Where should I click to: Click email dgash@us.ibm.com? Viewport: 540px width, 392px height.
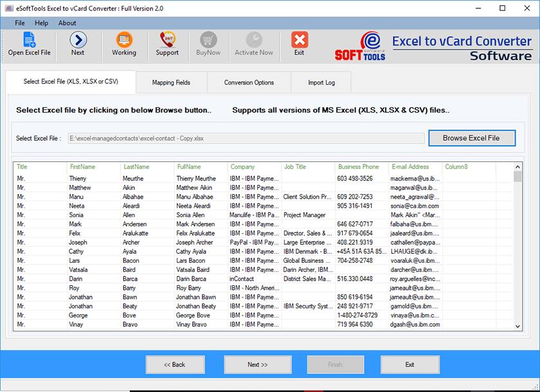[415, 325]
